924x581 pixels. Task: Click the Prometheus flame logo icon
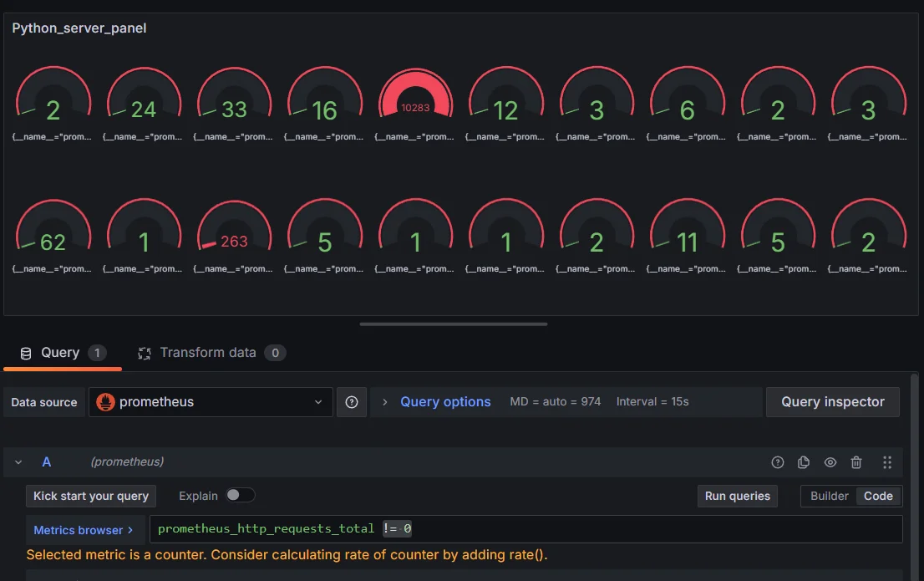coord(105,402)
